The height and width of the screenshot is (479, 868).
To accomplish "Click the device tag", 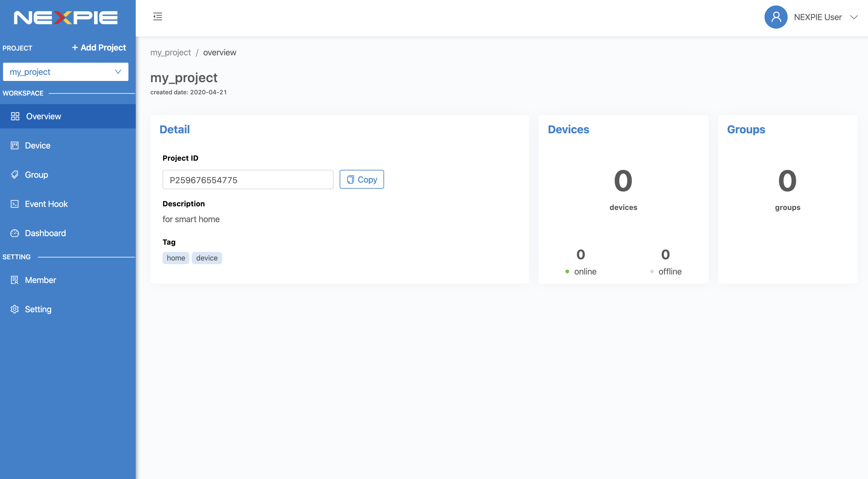I will tap(207, 258).
